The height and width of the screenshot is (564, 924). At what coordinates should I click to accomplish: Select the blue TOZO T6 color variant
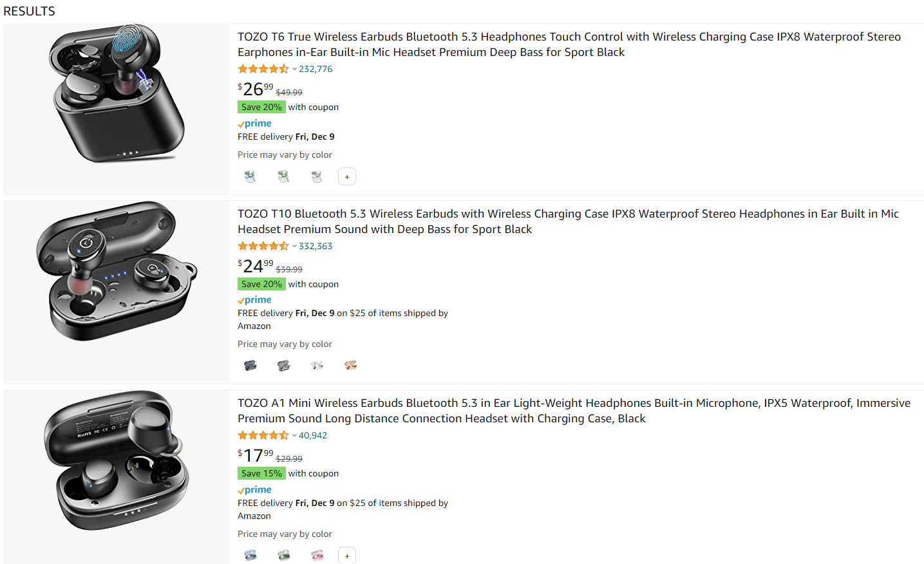250,176
